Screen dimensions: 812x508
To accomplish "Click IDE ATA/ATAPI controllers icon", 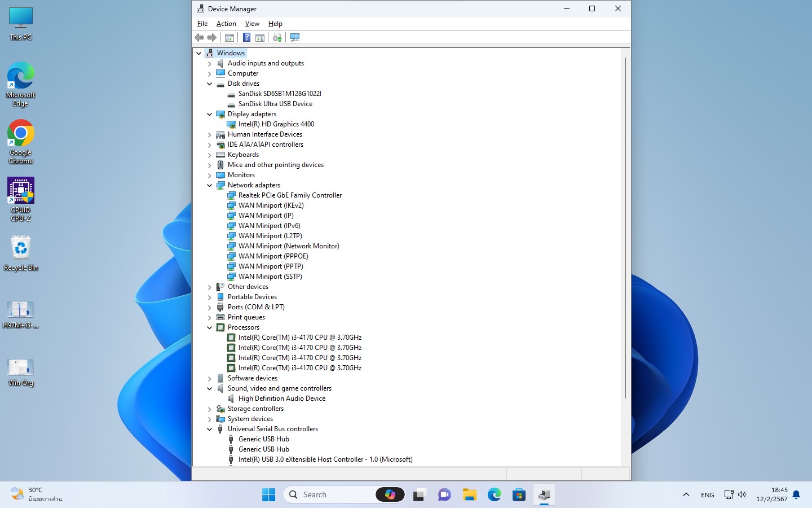I will pos(220,144).
